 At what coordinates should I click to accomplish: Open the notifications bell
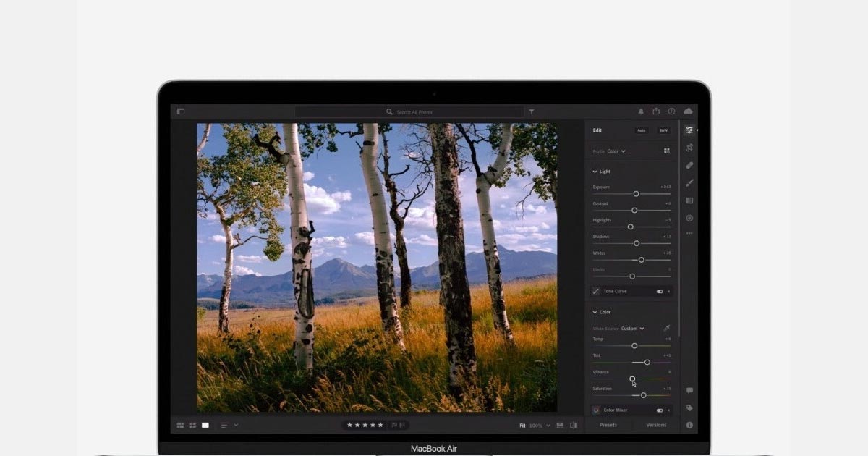[x=641, y=111]
